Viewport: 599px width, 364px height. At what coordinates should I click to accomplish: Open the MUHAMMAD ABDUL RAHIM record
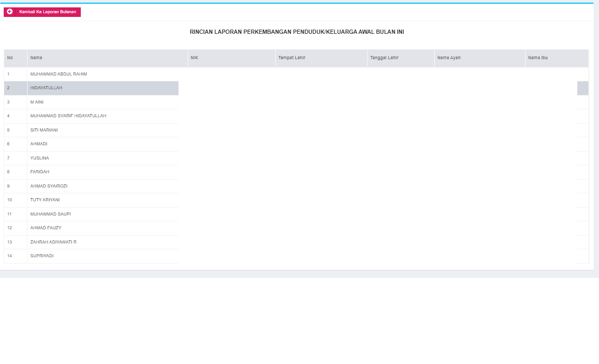(60, 74)
